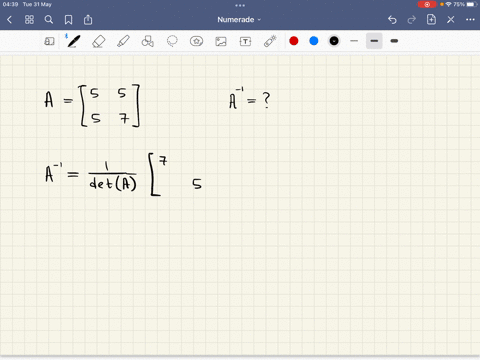Viewport: 480px width, 360px height.
Task: Undo the last stroke
Action: coord(392,20)
